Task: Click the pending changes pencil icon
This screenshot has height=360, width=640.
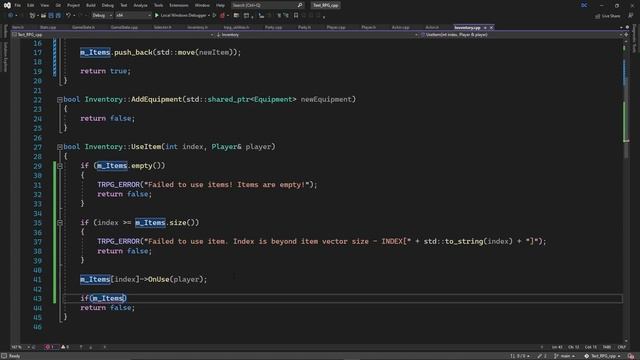Action: click(542, 356)
